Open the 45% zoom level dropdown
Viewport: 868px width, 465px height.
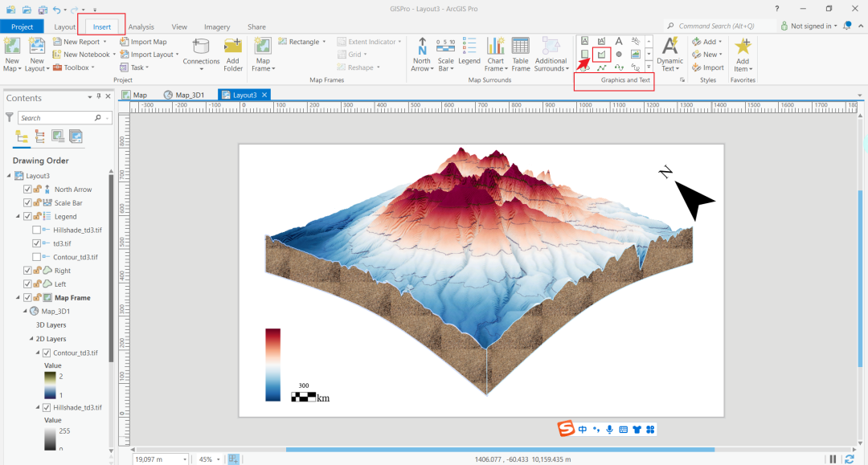click(x=218, y=459)
